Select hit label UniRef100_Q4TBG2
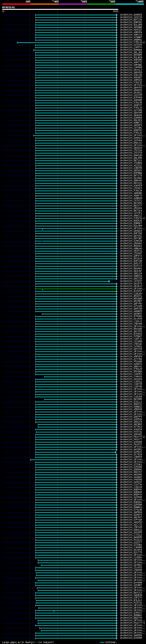Viewport: 146px width, 644px height. 131,565
